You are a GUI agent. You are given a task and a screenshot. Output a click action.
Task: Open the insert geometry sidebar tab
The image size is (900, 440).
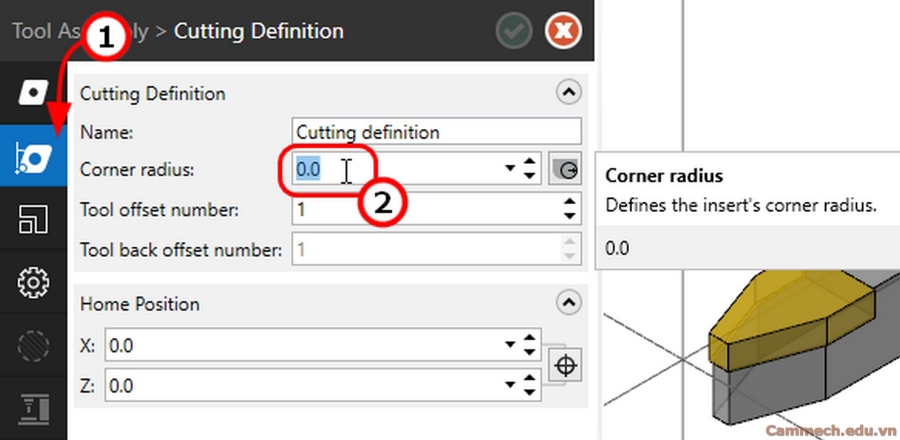click(x=33, y=93)
